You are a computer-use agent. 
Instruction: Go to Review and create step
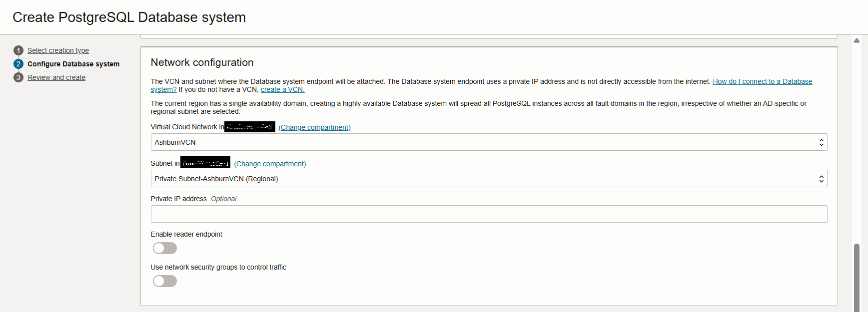coord(56,77)
